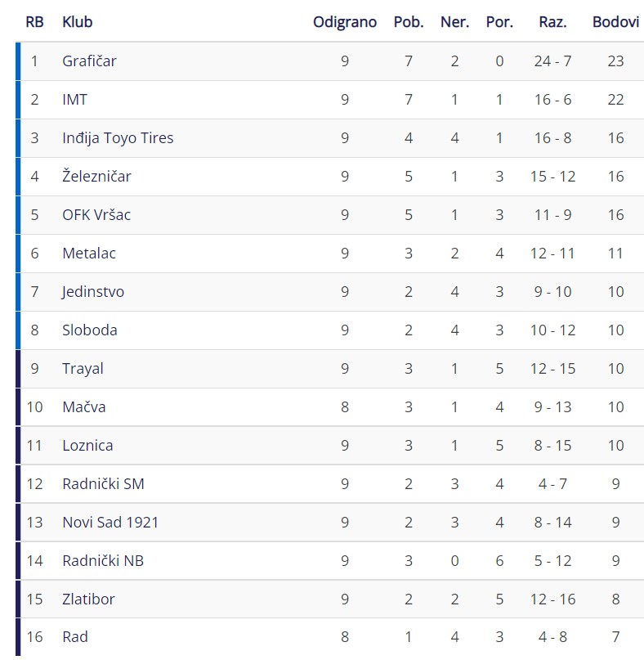Select OFK Vršac in the table
The width and height of the screenshot is (644, 660).
(96, 215)
